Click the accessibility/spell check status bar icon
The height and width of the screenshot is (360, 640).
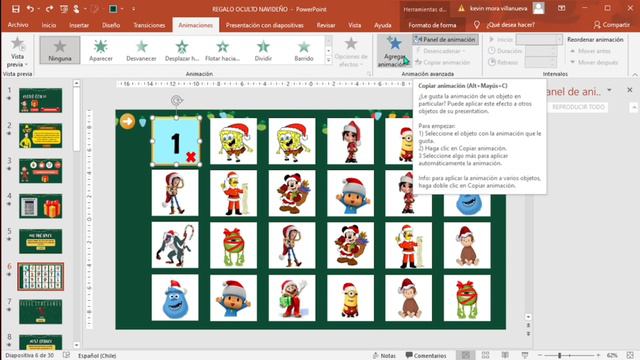pyautogui.click(x=67, y=356)
